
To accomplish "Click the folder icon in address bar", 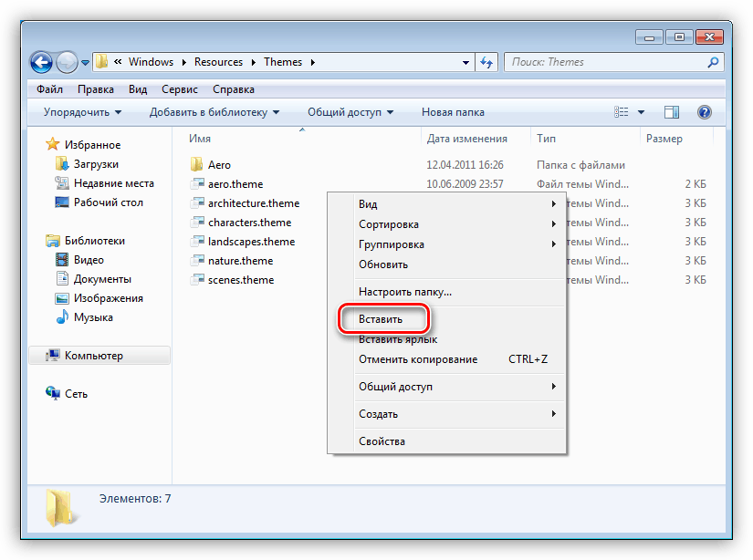I will pos(101,62).
